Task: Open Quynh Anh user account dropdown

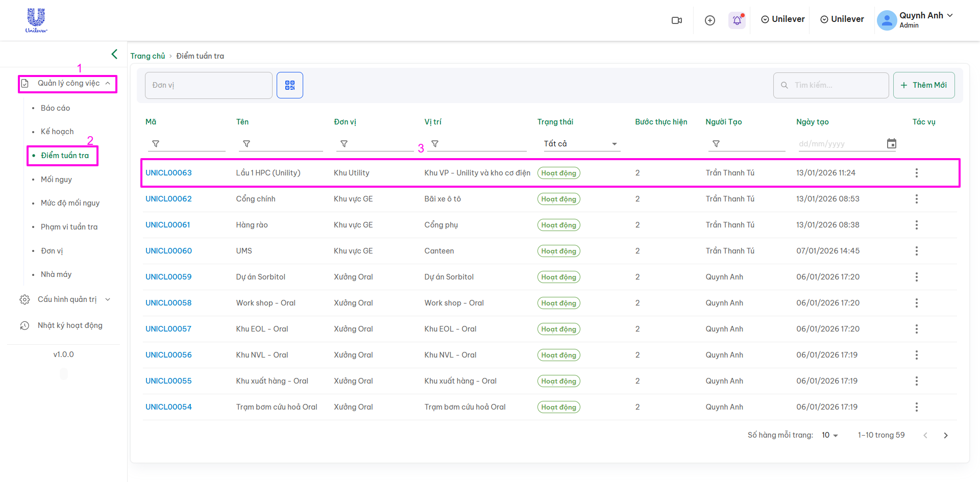Action: tap(915, 20)
